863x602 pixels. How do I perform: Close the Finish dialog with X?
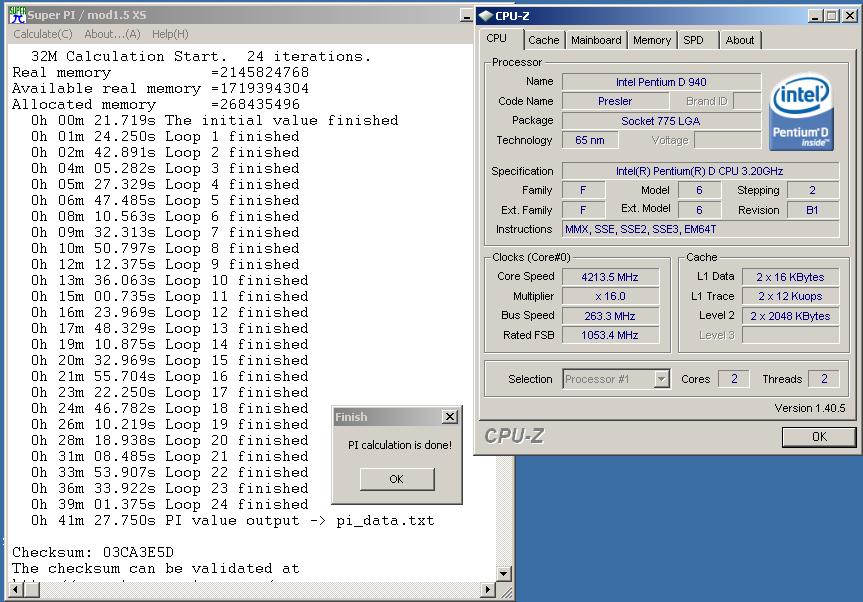click(450, 417)
